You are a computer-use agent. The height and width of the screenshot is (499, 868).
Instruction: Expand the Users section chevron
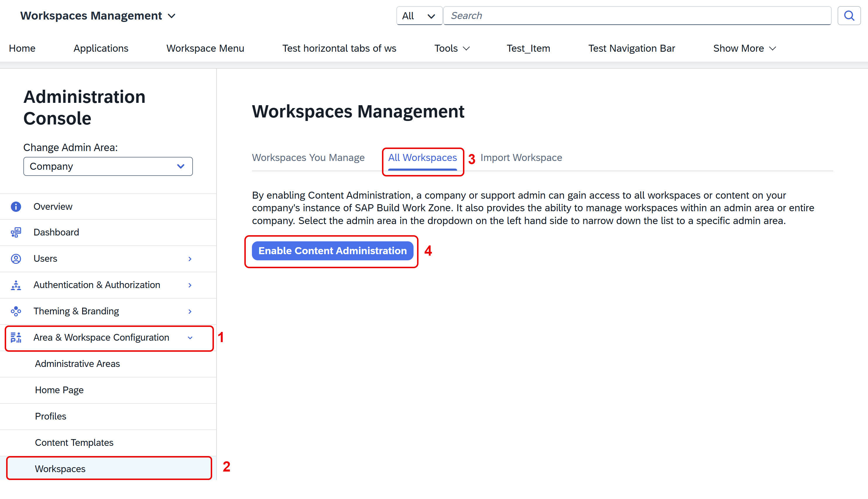[190, 259]
